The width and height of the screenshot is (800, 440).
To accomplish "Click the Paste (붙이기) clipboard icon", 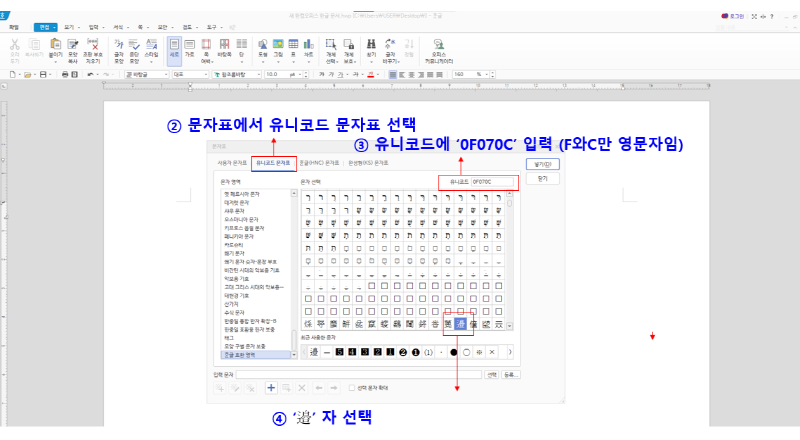I will point(56,44).
